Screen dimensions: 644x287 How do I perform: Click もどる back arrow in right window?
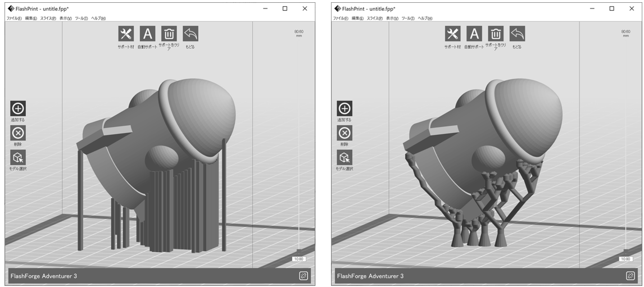[x=517, y=34]
